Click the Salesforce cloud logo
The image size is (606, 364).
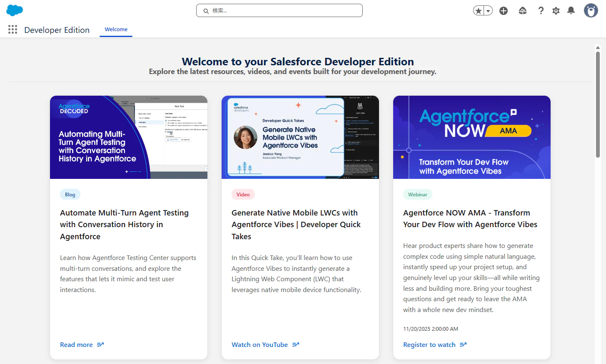[x=15, y=10]
